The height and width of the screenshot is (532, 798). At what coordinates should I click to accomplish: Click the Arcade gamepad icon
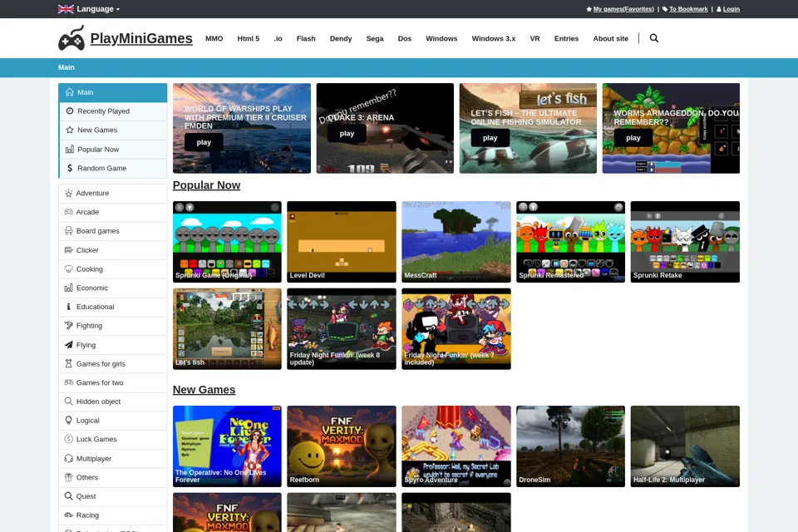[69, 212]
